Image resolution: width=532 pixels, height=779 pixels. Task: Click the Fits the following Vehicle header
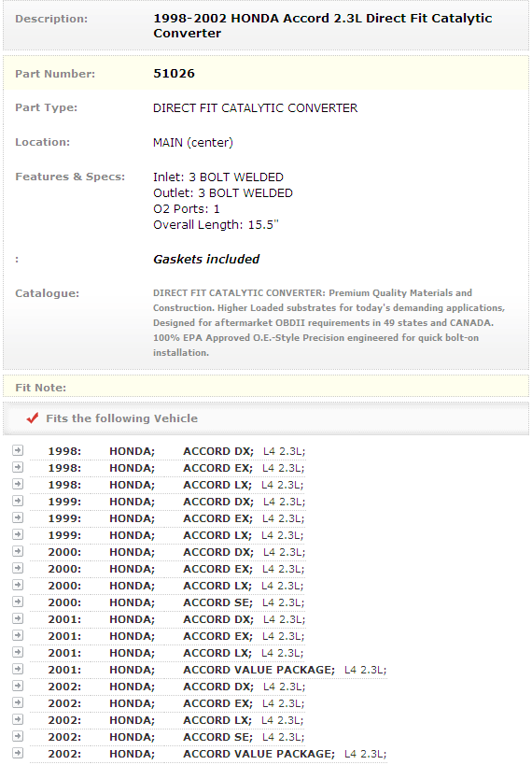coord(121,418)
